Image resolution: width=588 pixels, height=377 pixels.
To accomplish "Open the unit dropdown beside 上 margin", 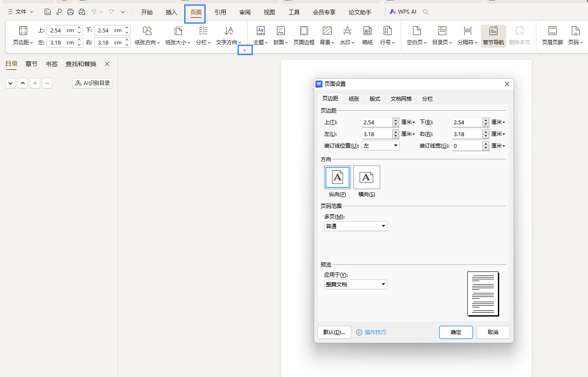I will click(x=408, y=122).
